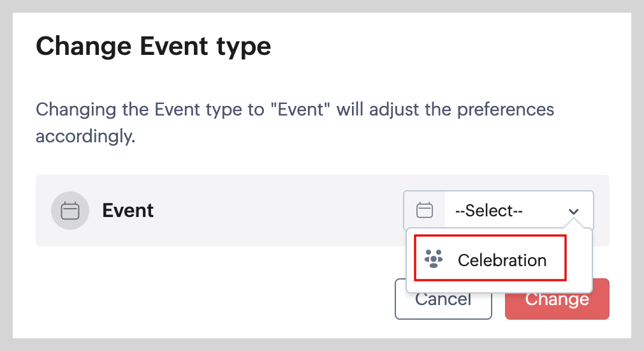Choose Celebration from the dropdown list
644x351 pixels.
tap(490, 258)
